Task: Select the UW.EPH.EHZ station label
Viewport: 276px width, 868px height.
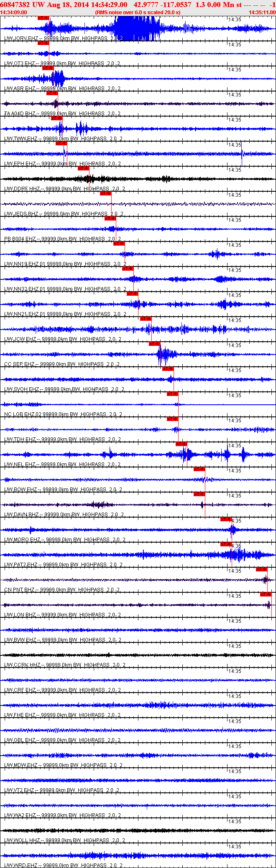Action: pyautogui.click(x=62, y=164)
